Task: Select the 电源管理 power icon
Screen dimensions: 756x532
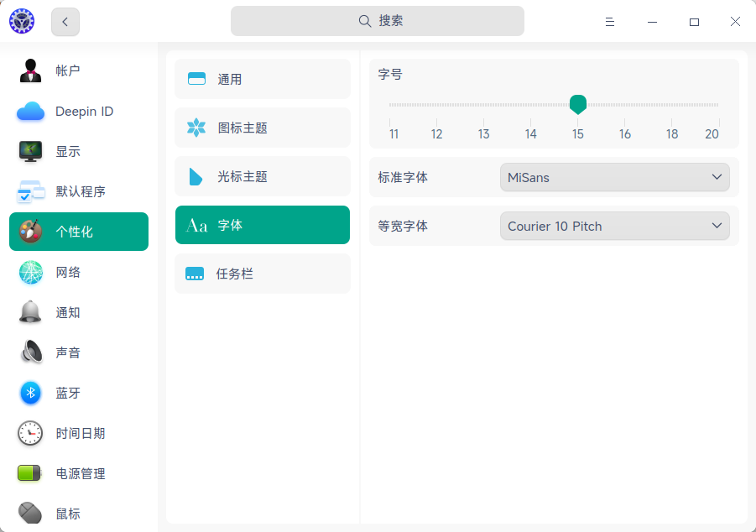Action: point(30,473)
